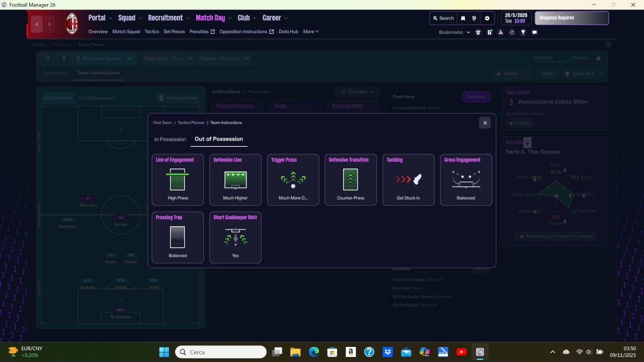Image resolution: width=644 pixels, height=362 pixels.
Task: Open File Explorer from the taskbar
Action: [x=295, y=352]
